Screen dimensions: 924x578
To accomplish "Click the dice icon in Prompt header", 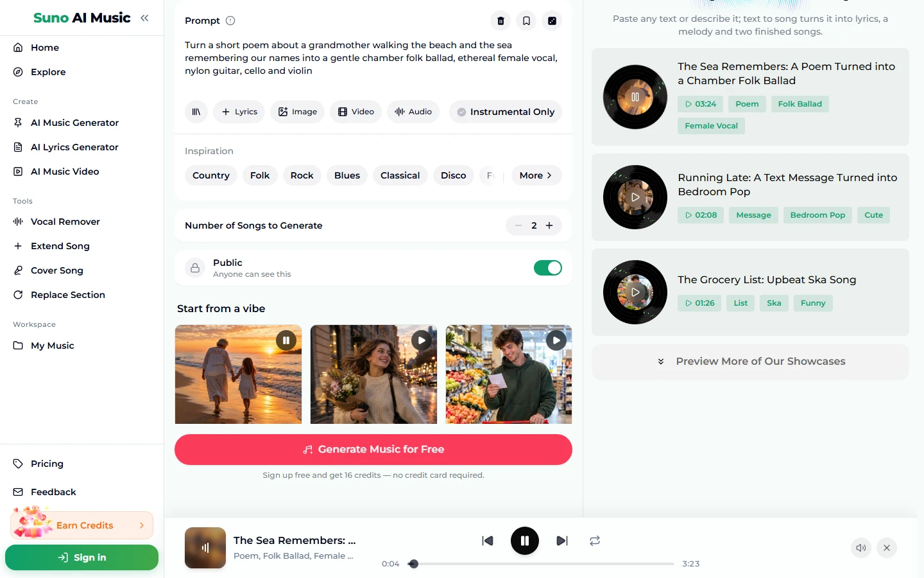I will tap(552, 21).
